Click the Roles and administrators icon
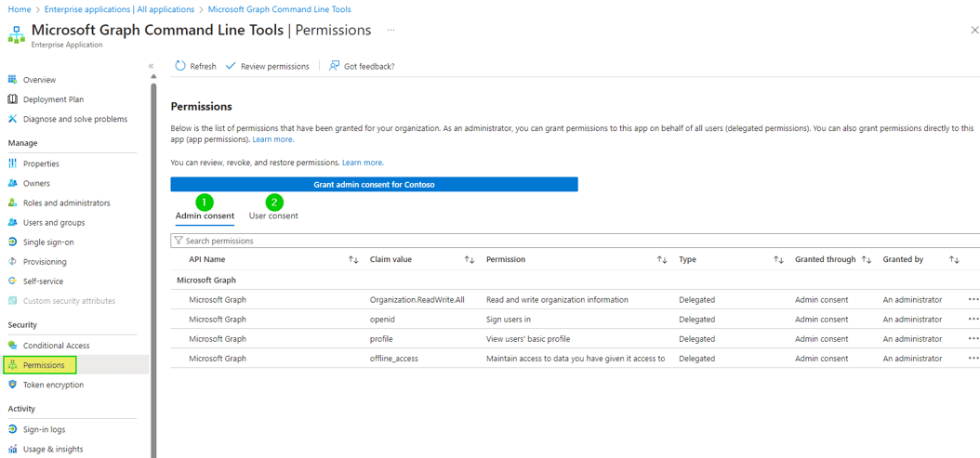This screenshot has width=980, height=458. click(x=12, y=203)
